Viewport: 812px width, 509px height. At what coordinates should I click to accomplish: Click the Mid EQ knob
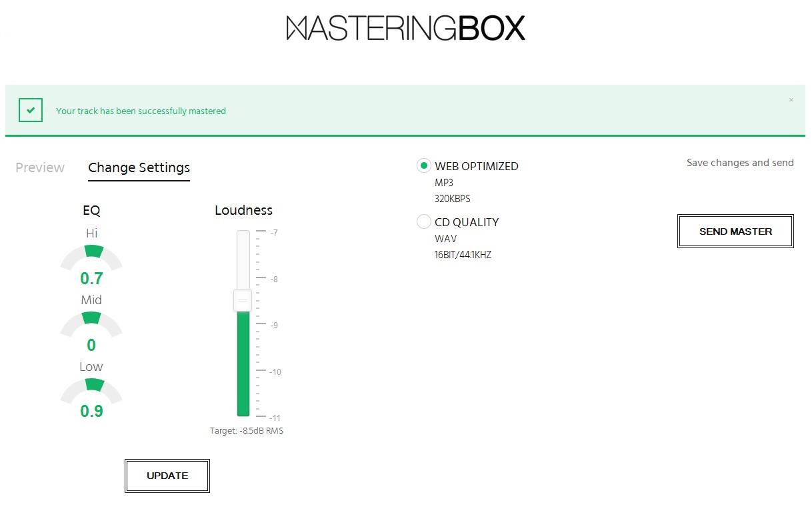point(91,322)
